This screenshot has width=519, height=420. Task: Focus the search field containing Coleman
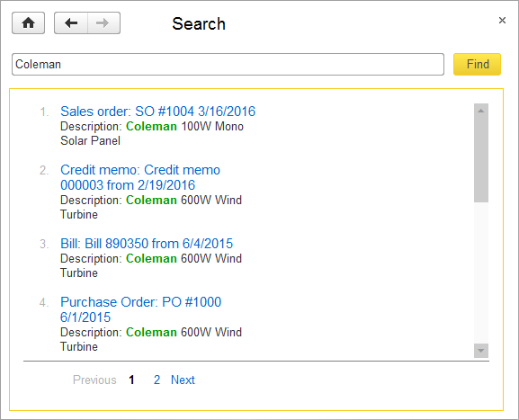click(x=228, y=64)
